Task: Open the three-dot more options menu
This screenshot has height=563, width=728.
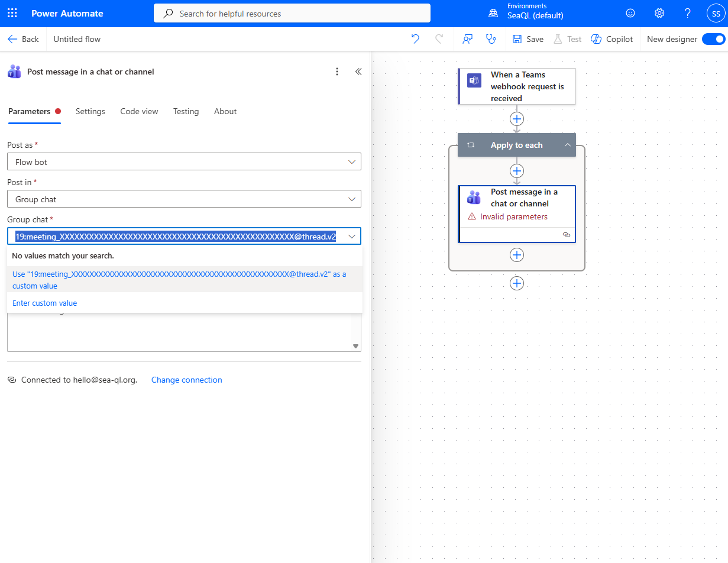Action: pyautogui.click(x=337, y=72)
